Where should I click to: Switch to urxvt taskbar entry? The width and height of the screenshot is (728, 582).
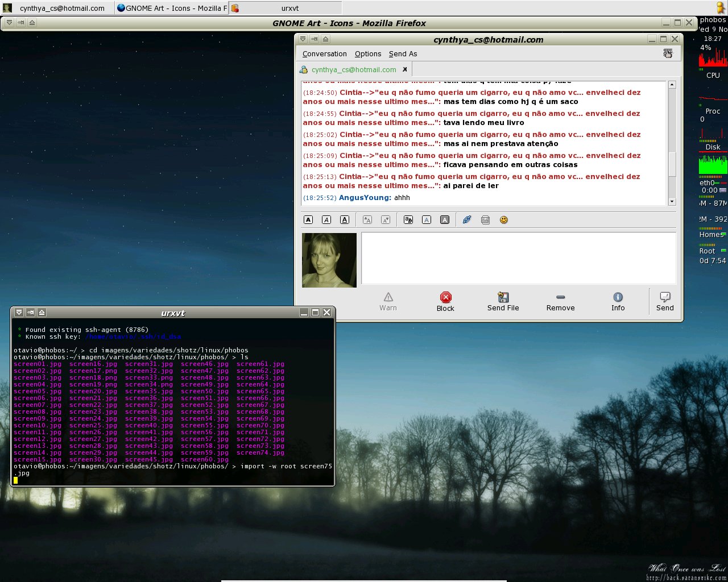point(286,8)
